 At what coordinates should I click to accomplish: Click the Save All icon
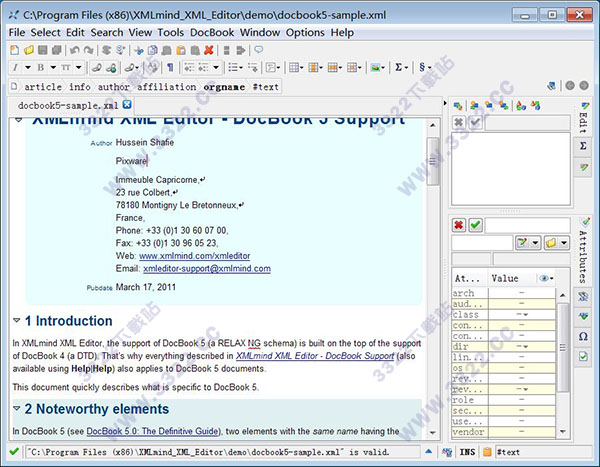point(57,50)
